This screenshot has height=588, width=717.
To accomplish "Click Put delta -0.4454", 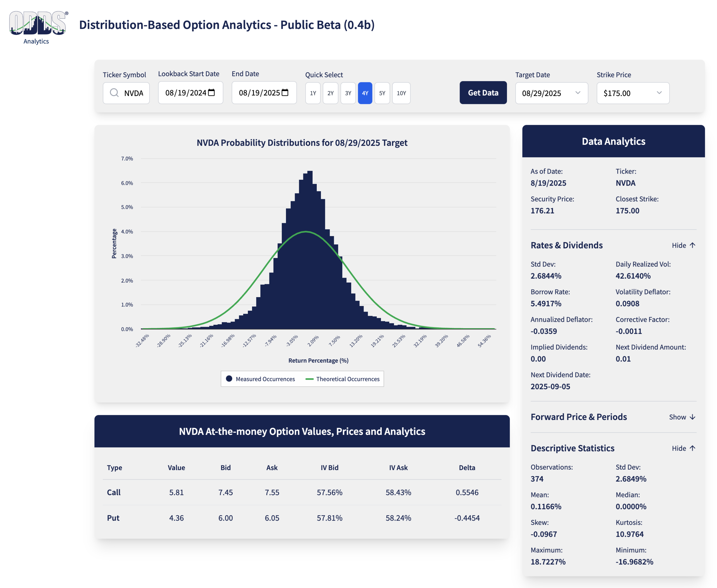I will (467, 518).
